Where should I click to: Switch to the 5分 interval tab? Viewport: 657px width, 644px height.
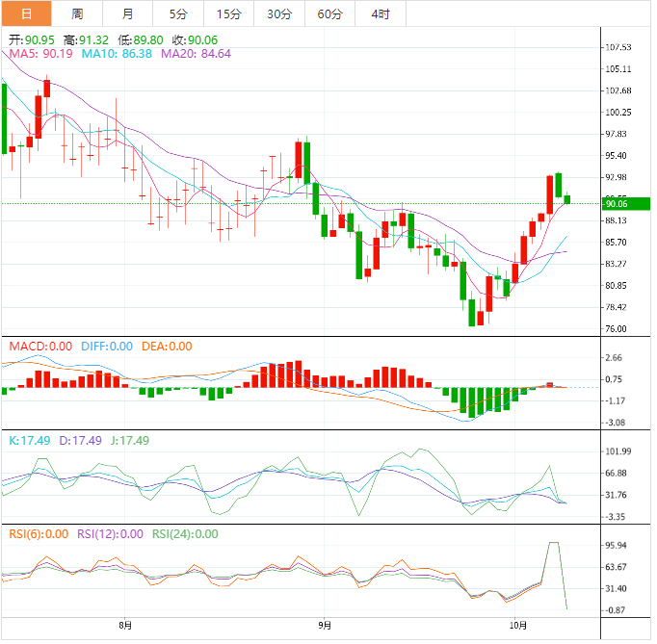pos(178,13)
